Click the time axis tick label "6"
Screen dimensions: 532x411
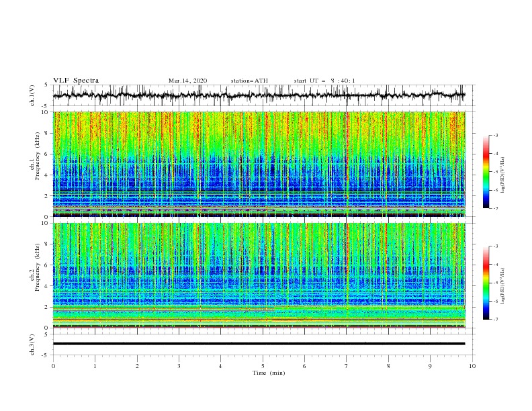click(304, 366)
